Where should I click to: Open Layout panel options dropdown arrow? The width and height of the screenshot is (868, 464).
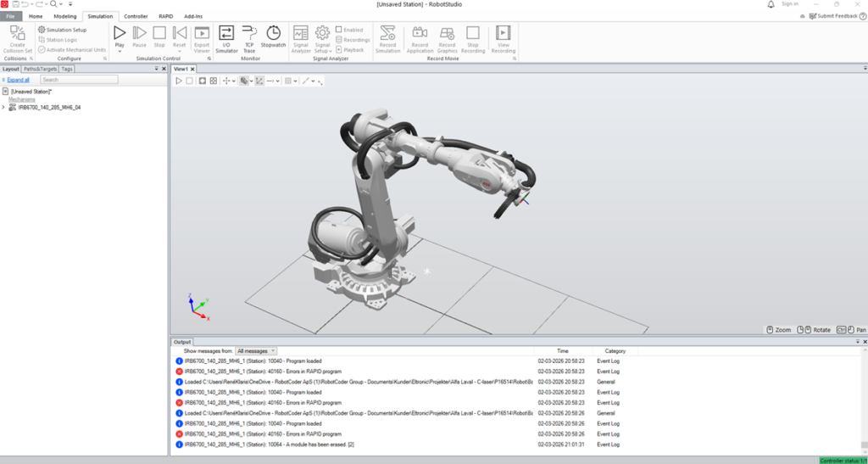[x=157, y=70]
